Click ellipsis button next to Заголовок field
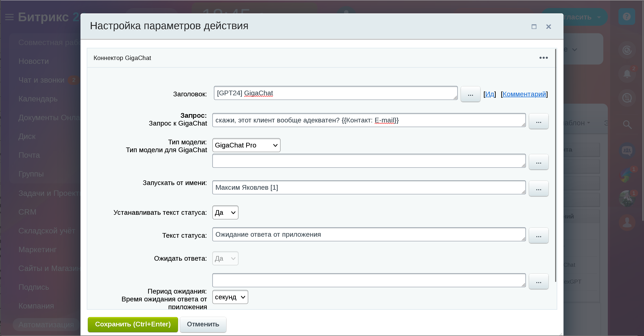Viewport: 644px width, 336px height. (x=470, y=94)
